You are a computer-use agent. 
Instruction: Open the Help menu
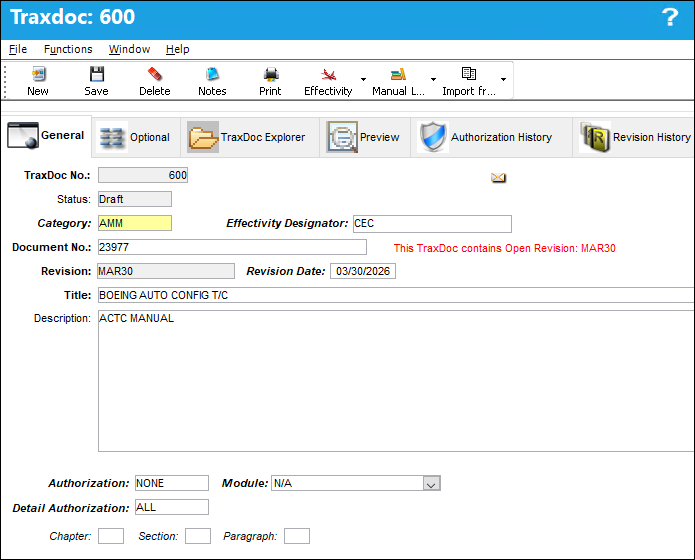[178, 49]
